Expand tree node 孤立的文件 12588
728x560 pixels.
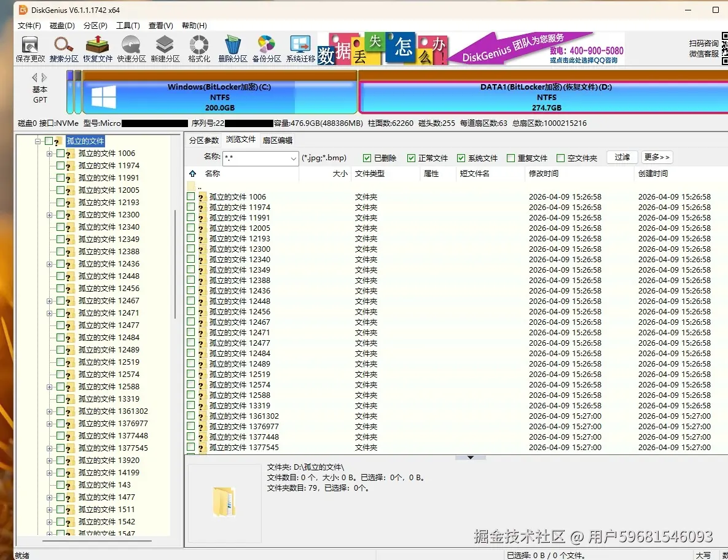click(x=49, y=387)
